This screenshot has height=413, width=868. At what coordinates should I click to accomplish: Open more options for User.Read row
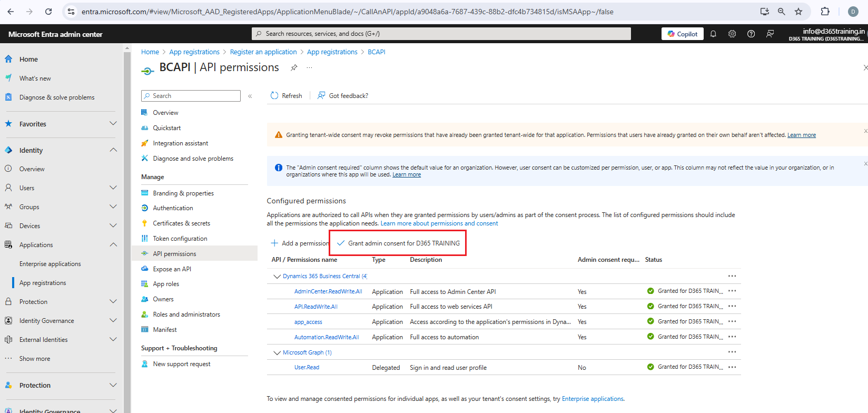tap(732, 367)
